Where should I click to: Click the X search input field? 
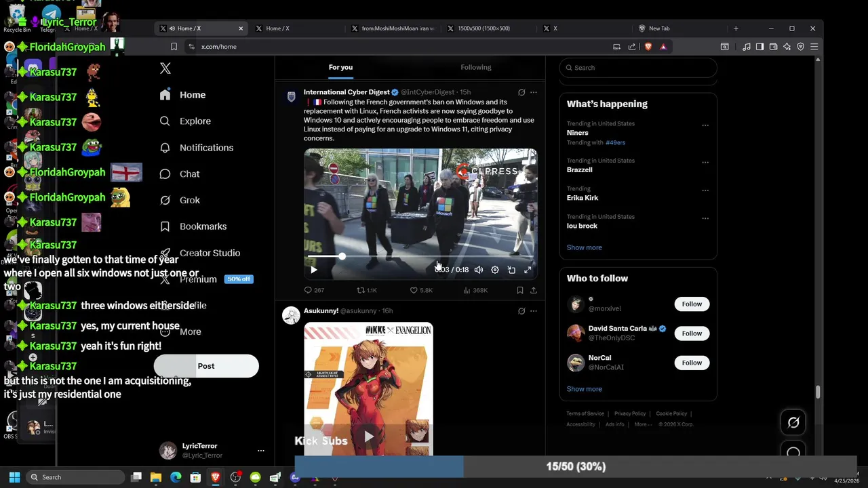638,68
